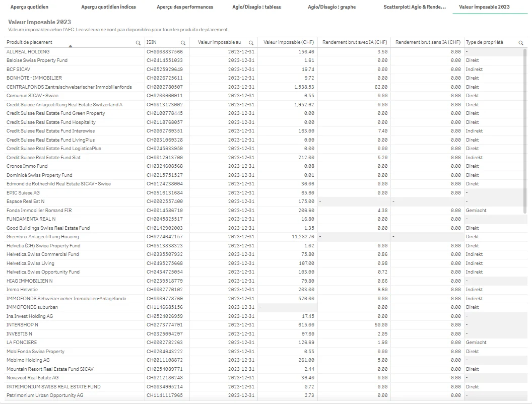The height and width of the screenshot is (404, 532).
Task: Select HIAG IMMOBILIEN N
Action: click(x=30, y=281)
